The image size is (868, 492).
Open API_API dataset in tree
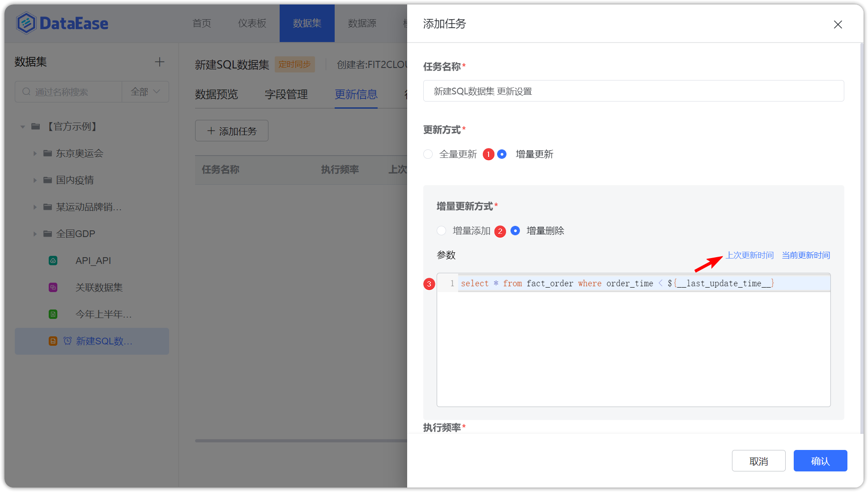click(93, 261)
